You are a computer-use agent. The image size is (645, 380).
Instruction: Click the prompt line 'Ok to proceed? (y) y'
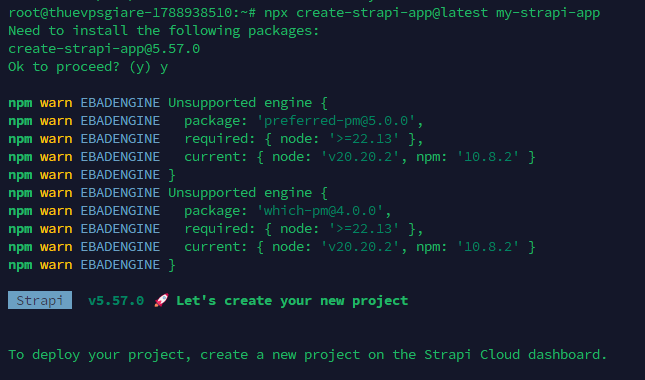coord(88,67)
